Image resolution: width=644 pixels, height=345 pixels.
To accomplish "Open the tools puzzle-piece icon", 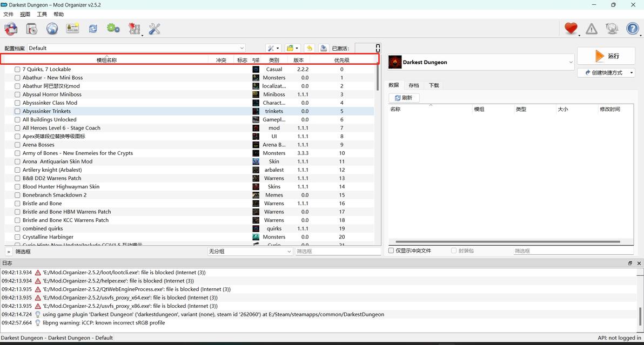I will pos(135,29).
